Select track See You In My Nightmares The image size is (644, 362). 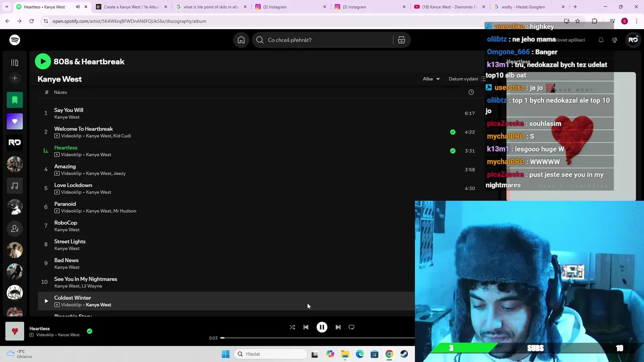(x=86, y=279)
